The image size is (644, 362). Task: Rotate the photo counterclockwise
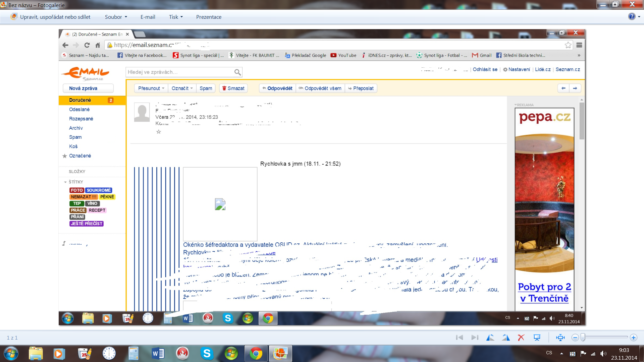pyautogui.click(x=490, y=338)
